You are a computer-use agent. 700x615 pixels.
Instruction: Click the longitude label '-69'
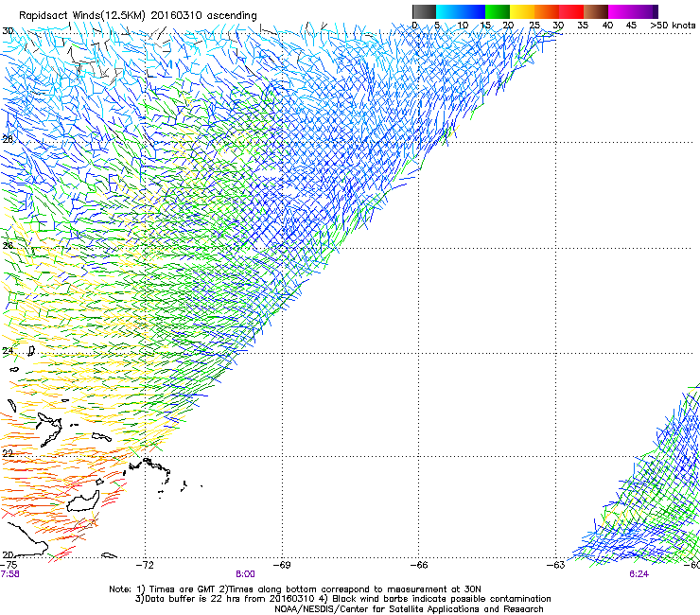(x=282, y=565)
